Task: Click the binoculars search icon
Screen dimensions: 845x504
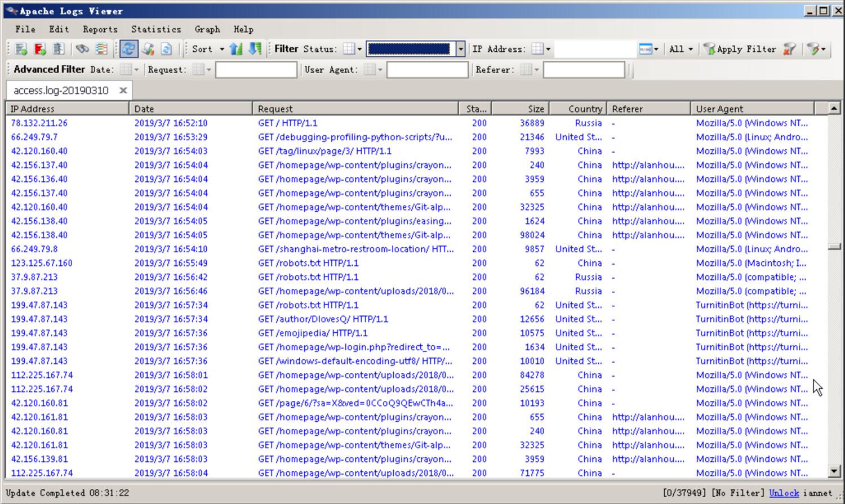Action: 82,49
